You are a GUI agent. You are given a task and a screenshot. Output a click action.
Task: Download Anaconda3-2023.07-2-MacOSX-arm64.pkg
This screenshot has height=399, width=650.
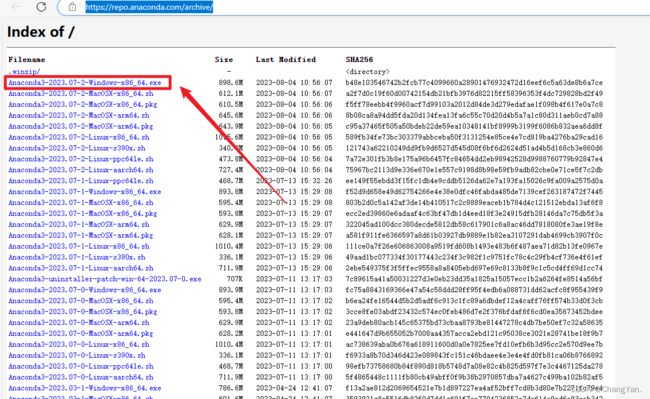tap(80, 126)
